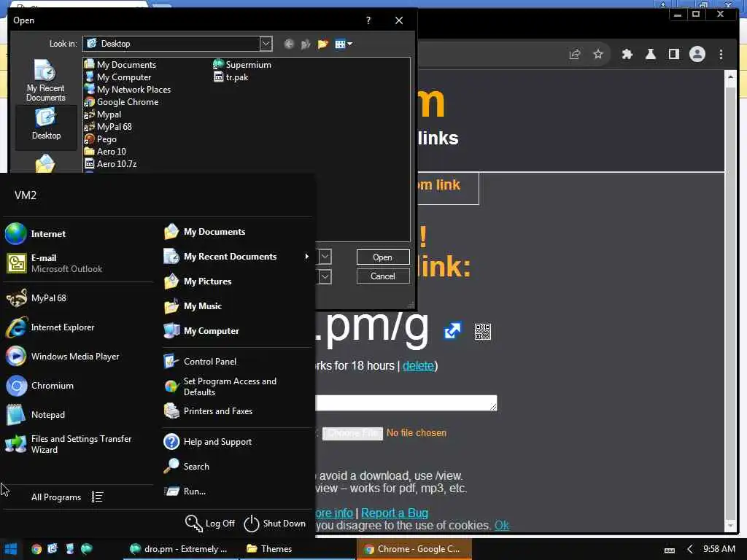Expand All Programs list
This screenshot has width=747, height=560.
(66, 497)
